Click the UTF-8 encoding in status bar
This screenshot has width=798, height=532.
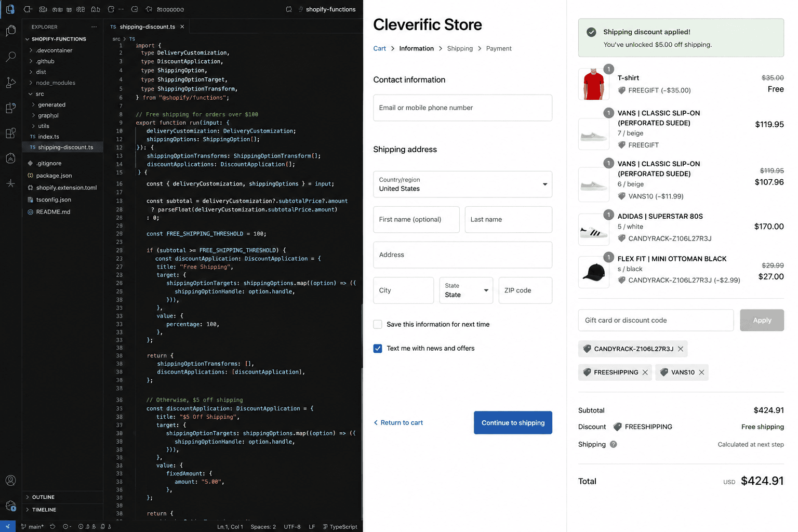(x=292, y=526)
